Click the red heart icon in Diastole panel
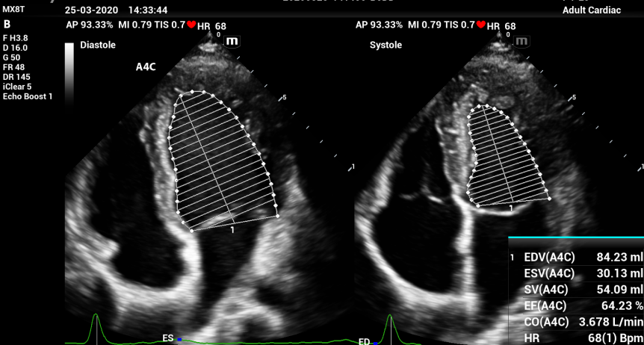The image size is (644, 345). (x=191, y=25)
